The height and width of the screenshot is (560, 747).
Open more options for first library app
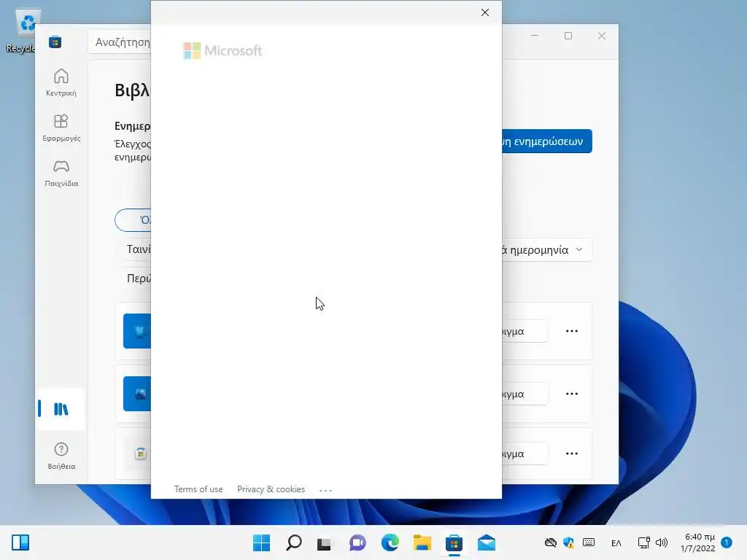click(572, 331)
